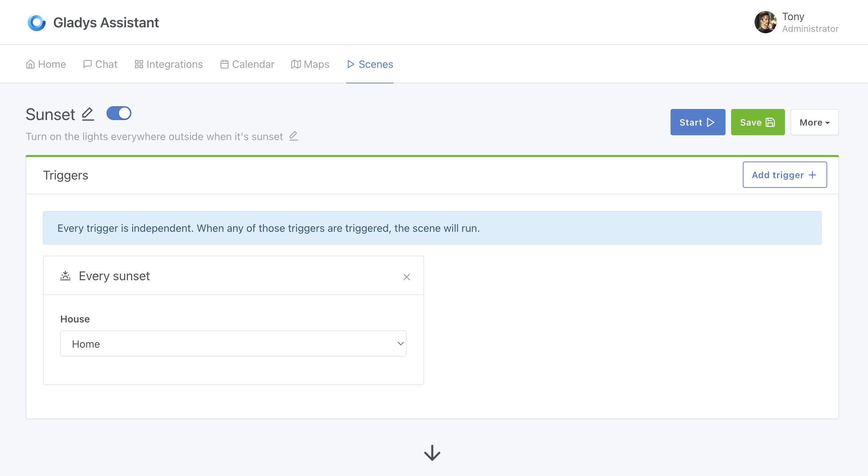Click the sunset icon in trigger card
868x476 pixels.
(65, 276)
